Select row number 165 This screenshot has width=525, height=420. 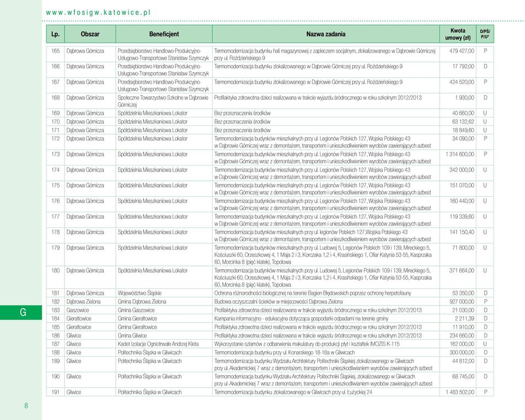pos(55,51)
